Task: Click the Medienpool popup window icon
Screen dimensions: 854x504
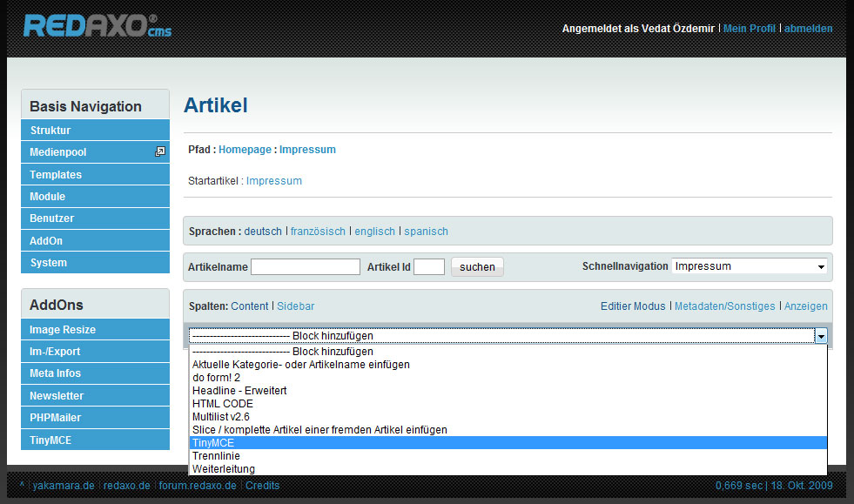Action: [x=159, y=151]
